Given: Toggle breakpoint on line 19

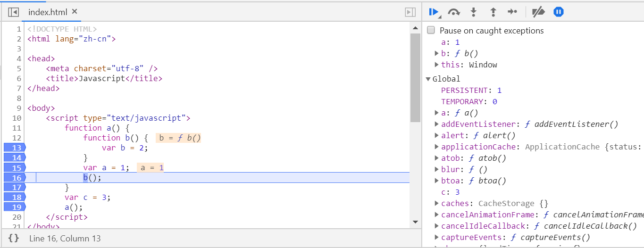Looking at the screenshot, I should pos(15,207).
